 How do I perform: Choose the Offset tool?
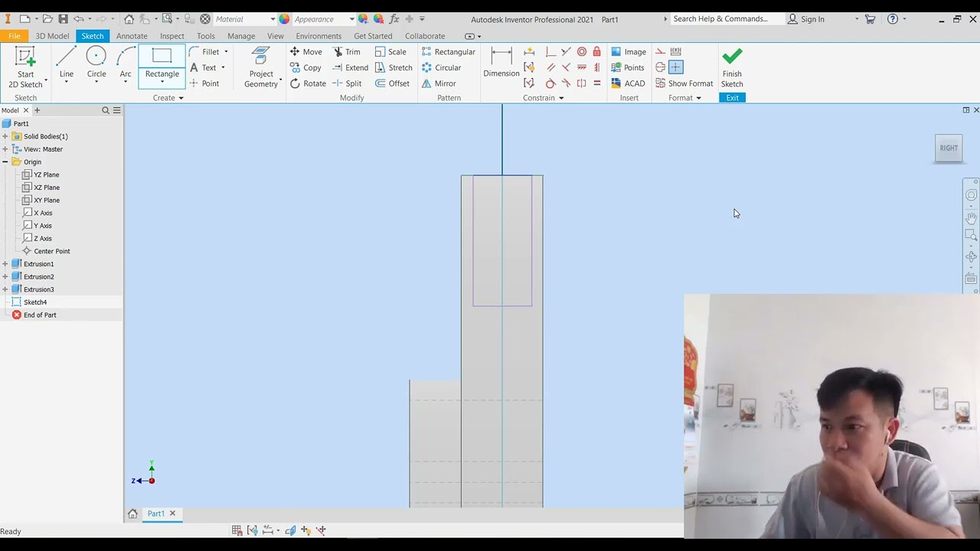[x=392, y=83]
